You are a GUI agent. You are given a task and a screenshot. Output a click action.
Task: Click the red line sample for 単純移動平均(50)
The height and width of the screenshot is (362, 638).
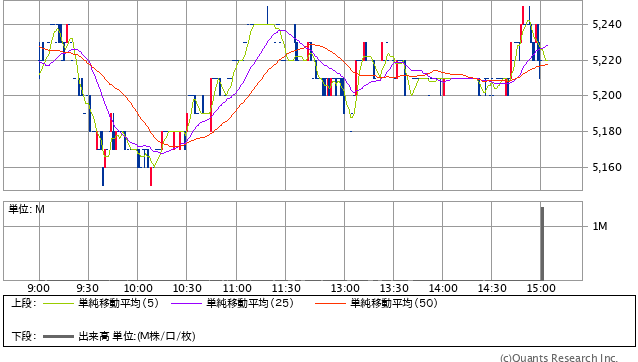pos(330,303)
